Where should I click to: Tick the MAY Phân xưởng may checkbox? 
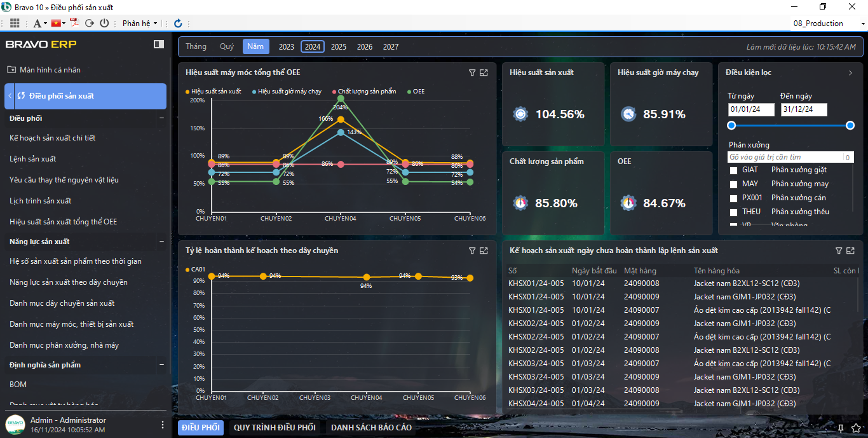click(x=734, y=184)
